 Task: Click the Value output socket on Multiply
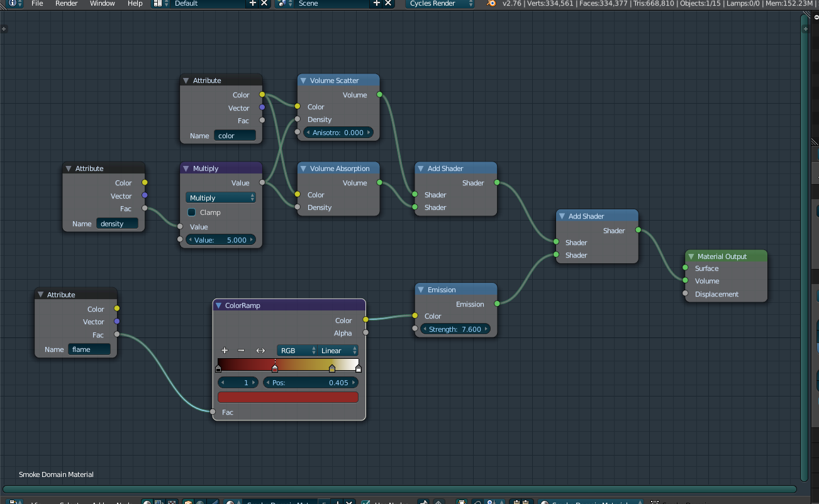pos(262,182)
